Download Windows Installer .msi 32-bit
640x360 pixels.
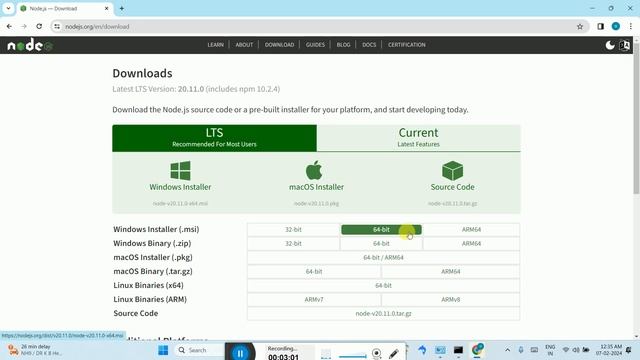[293, 230]
